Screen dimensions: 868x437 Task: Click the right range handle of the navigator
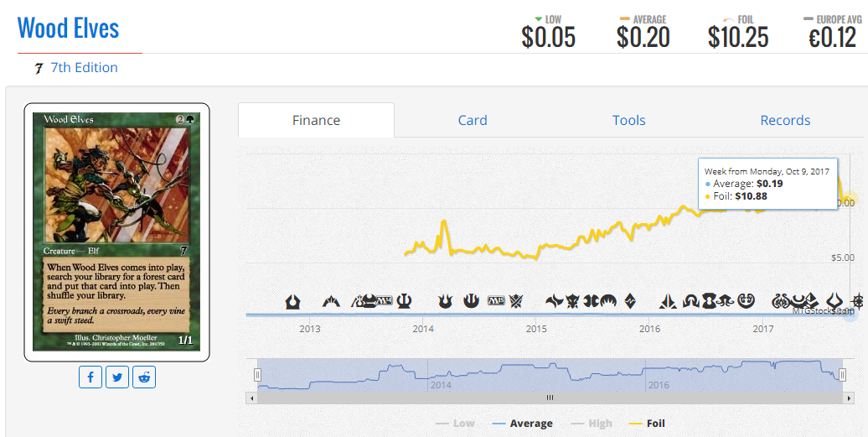pyautogui.click(x=842, y=375)
